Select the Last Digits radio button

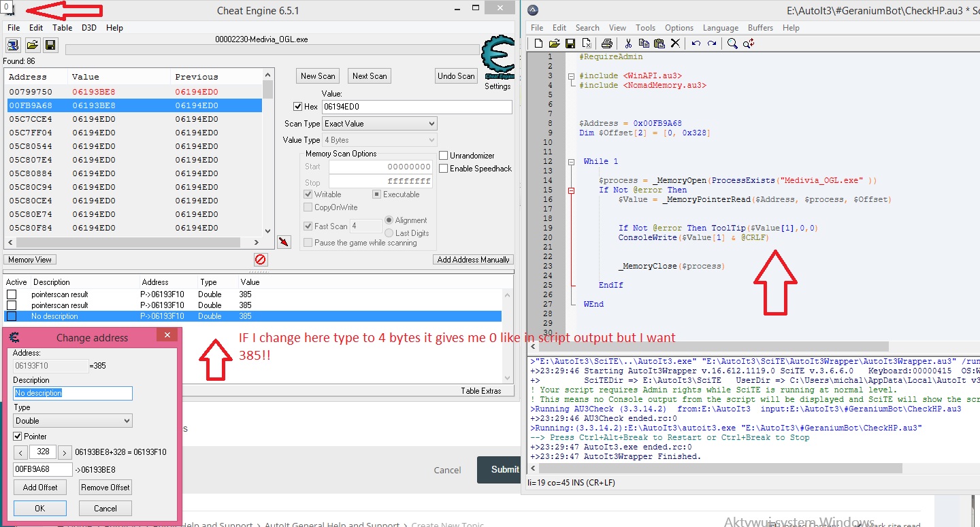pyautogui.click(x=389, y=233)
